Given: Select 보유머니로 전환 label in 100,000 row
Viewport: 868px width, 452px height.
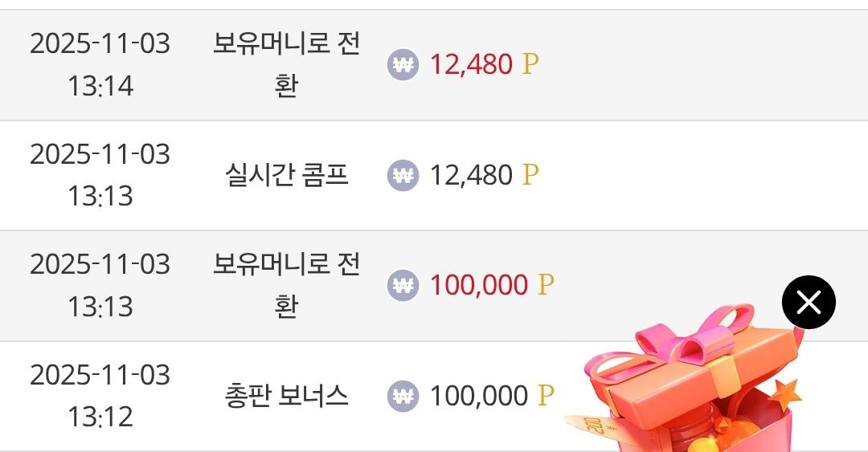Looking at the screenshot, I should pos(286,285).
